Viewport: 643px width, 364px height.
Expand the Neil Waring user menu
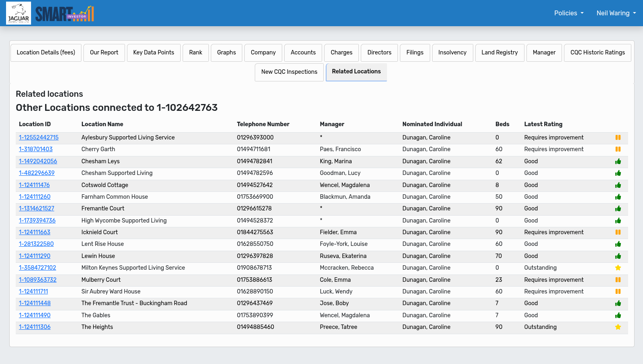[x=616, y=13]
